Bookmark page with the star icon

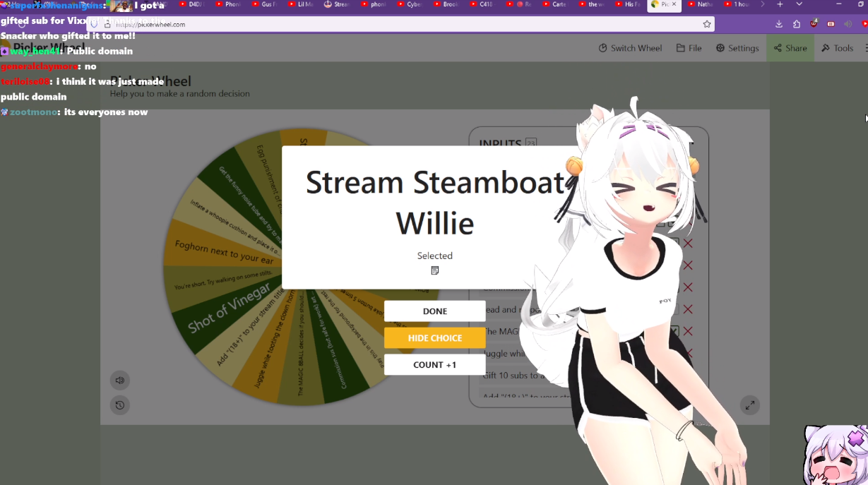706,24
